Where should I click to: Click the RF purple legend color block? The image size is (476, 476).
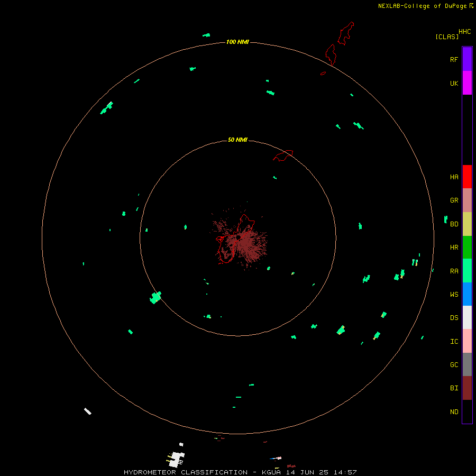(467, 59)
